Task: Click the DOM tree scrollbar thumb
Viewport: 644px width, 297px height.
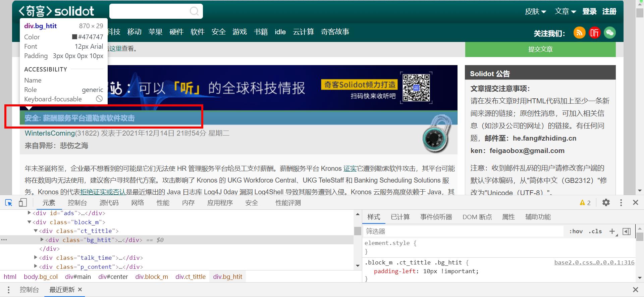Action: click(358, 231)
